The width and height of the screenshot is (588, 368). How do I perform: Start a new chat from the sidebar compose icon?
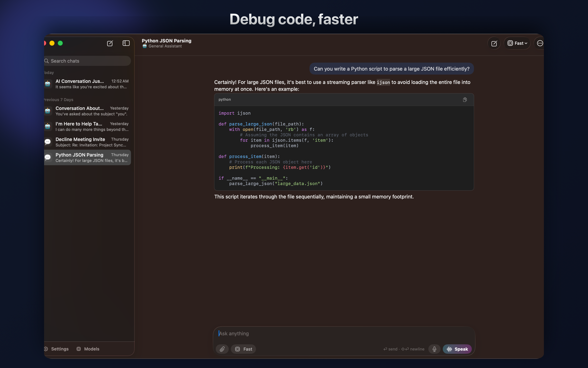tap(110, 43)
